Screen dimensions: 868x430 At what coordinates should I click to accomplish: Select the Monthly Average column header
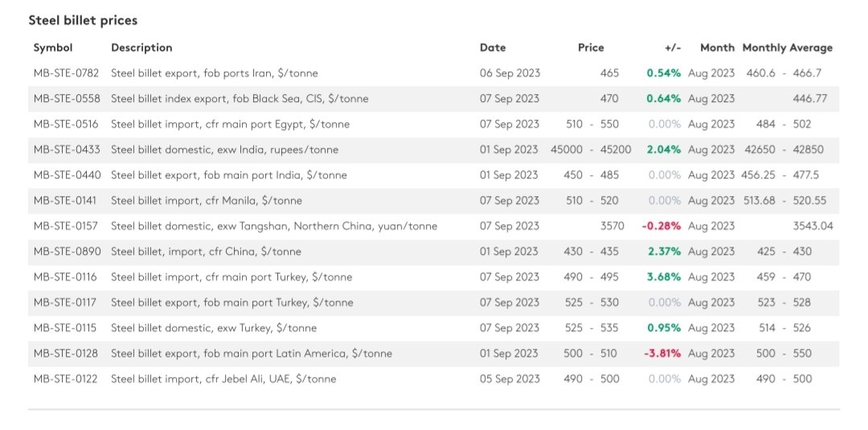[787, 47]
